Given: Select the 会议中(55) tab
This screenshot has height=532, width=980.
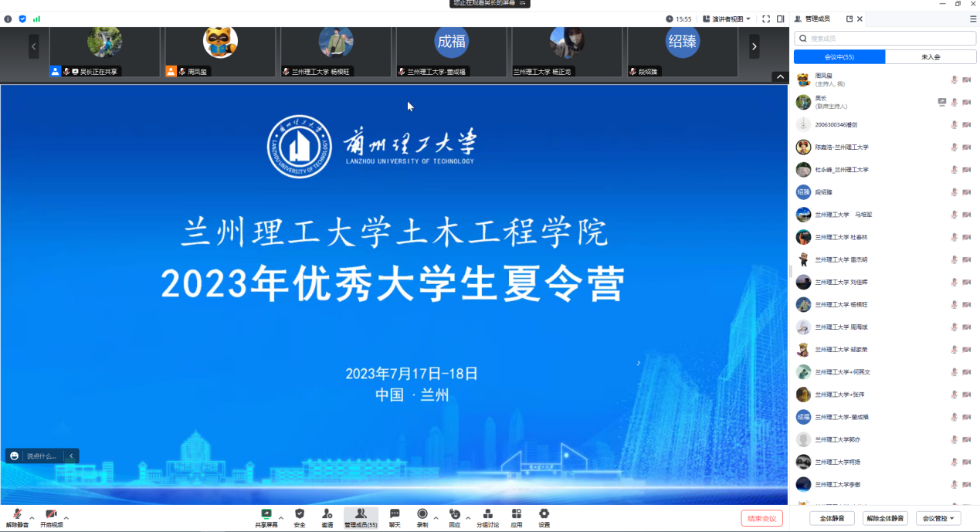Looking at the screenshot, I should pos(839,57).
